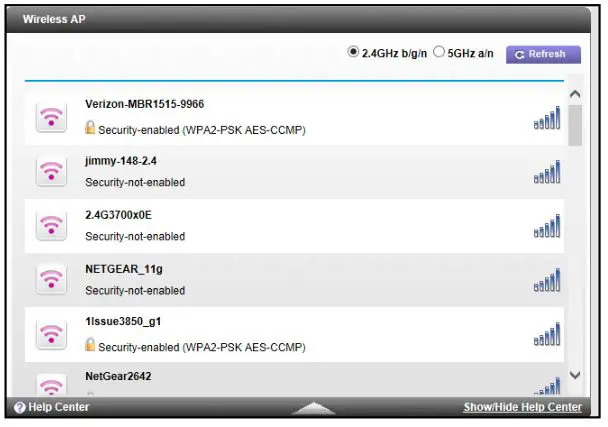Click signal strength bars for jimmy-148-2.4
Screen dimensions: 608x427
pyautogui.click(x=547, y=171)
